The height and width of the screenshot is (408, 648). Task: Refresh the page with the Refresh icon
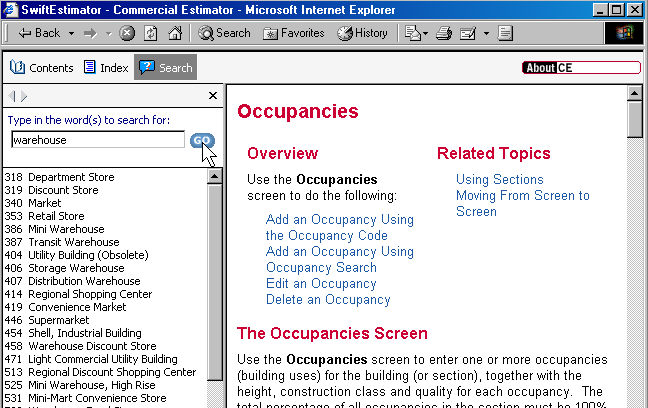150,33
